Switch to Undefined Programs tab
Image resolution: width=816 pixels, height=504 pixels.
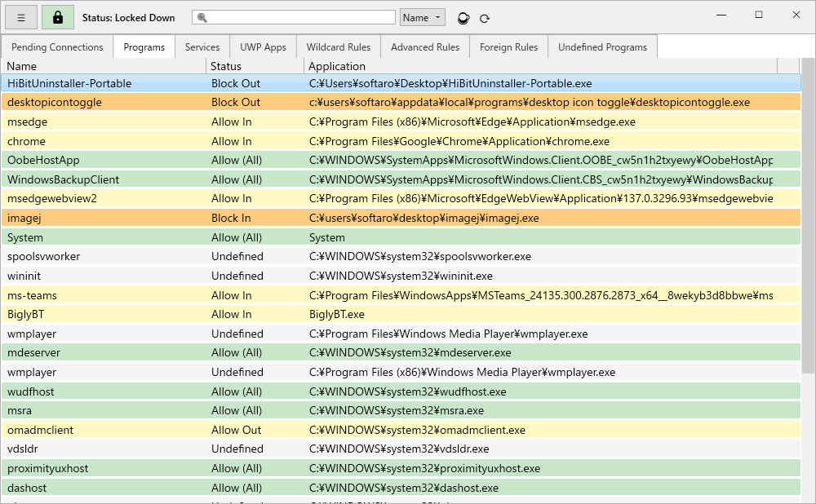pos(603,47)
